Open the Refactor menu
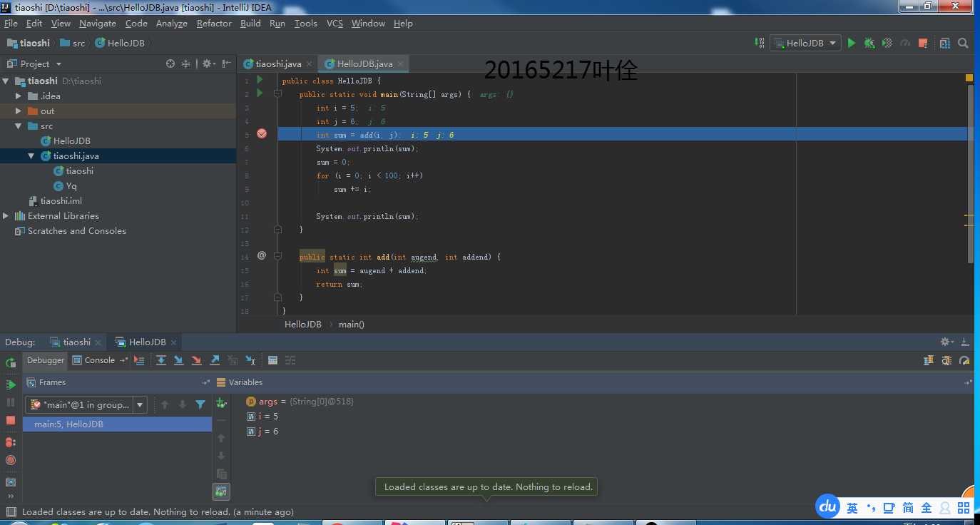Screen dimensions: 980x525 (214, 23)
